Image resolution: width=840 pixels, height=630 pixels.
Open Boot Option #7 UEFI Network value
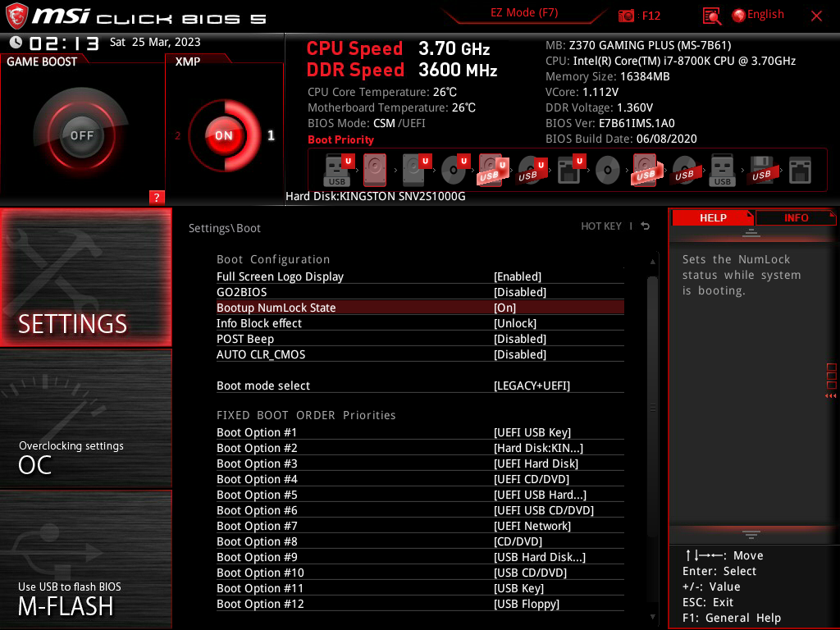[532, 526]
